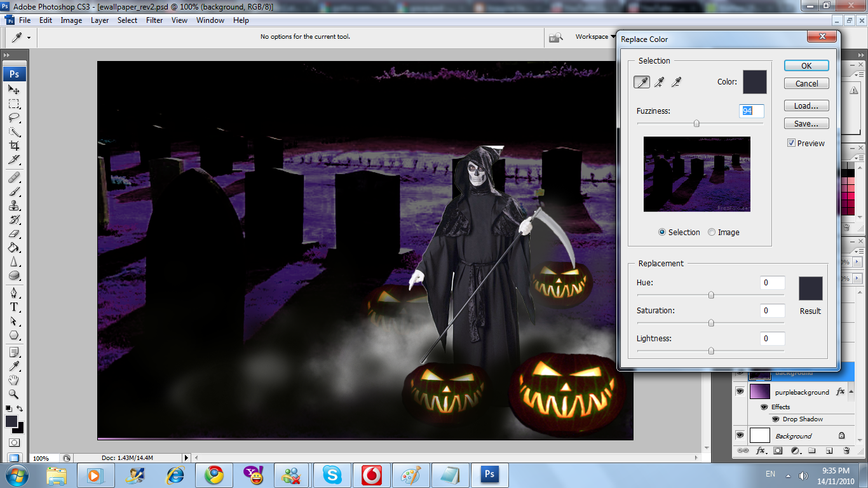The height and width of the screenshot is (488, 868).
Task: Open status bar info arrow menu
Action: [x=186, y=457]
